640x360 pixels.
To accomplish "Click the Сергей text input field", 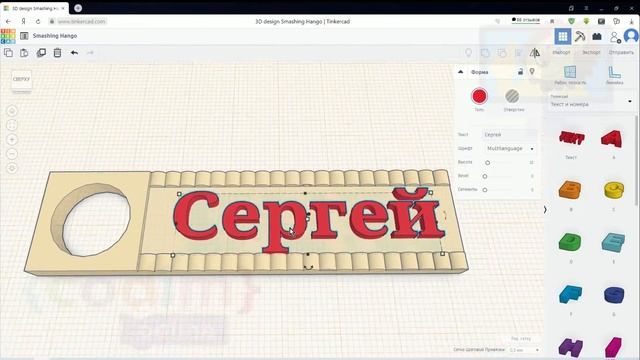I will click(x=510, y=135).
